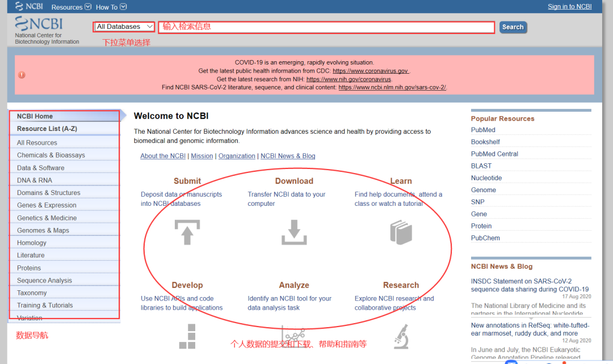Open the How To dropdown menu

(111, 7)
